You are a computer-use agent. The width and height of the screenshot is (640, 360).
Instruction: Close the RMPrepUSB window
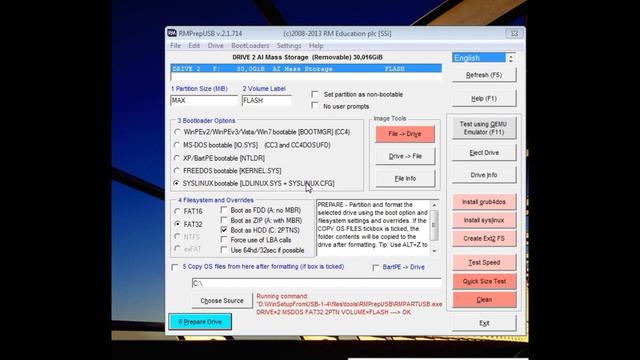[x=514, y=33]
